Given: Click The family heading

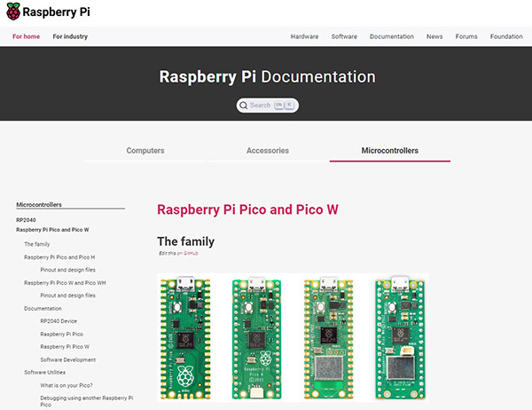Looking at the screenshot, I should tap(185, 241).
